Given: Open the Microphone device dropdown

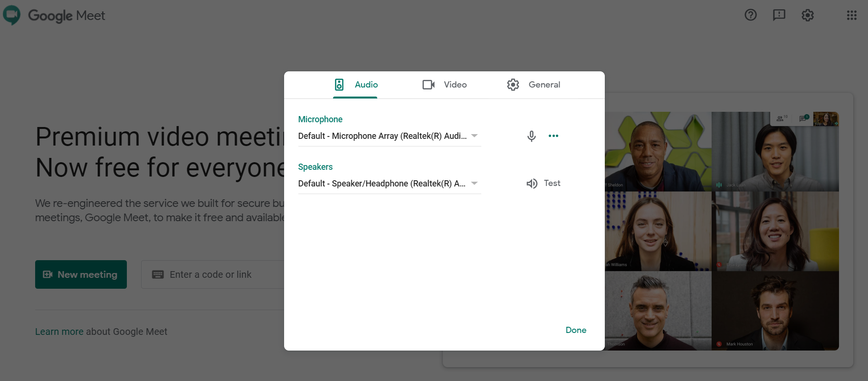Looking at the screenshot, I should [390, 136].
